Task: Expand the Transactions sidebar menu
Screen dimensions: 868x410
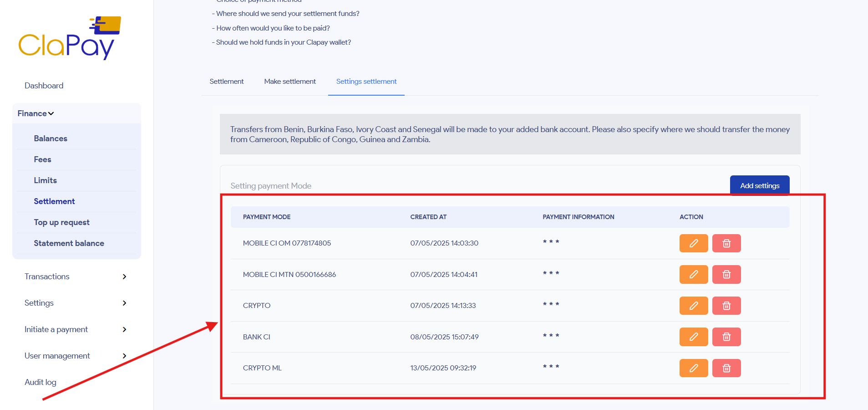Action: (x=75, y=277)
